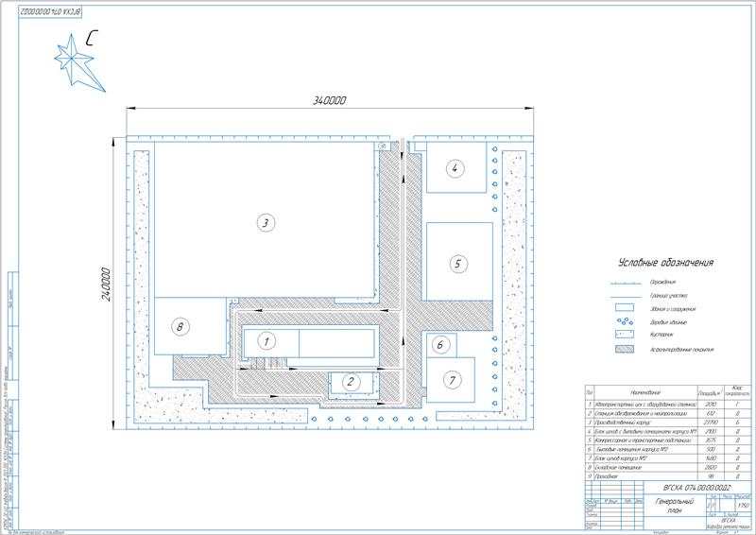Click the 'Условные обозначения' legend heading
The image size is (756, 535).
[x=665, y=263]
